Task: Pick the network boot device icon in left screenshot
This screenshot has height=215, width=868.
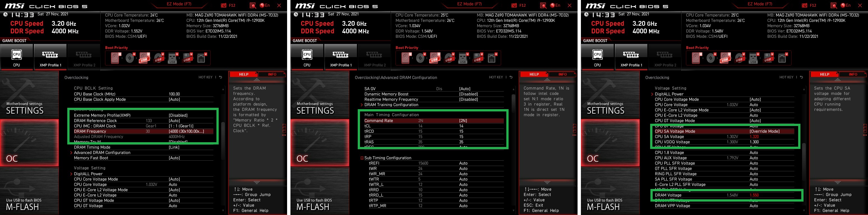Action: tap(202, 58)
